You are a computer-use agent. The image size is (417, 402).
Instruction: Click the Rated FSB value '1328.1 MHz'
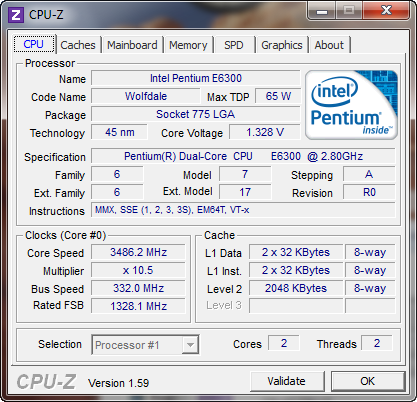point(138,306)
